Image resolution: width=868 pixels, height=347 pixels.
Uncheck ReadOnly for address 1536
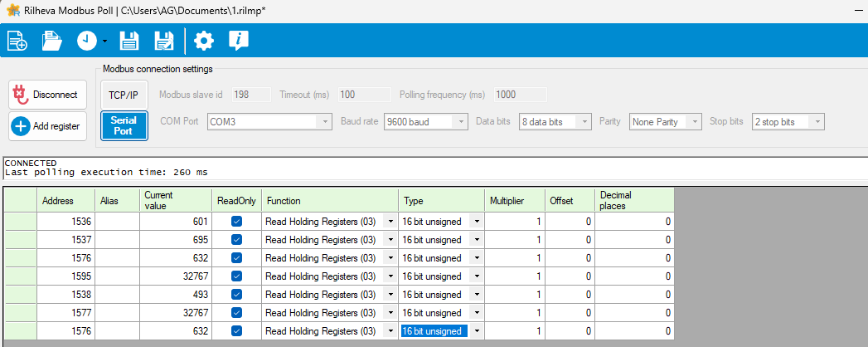pyautogui.click(x=236, y=222)
